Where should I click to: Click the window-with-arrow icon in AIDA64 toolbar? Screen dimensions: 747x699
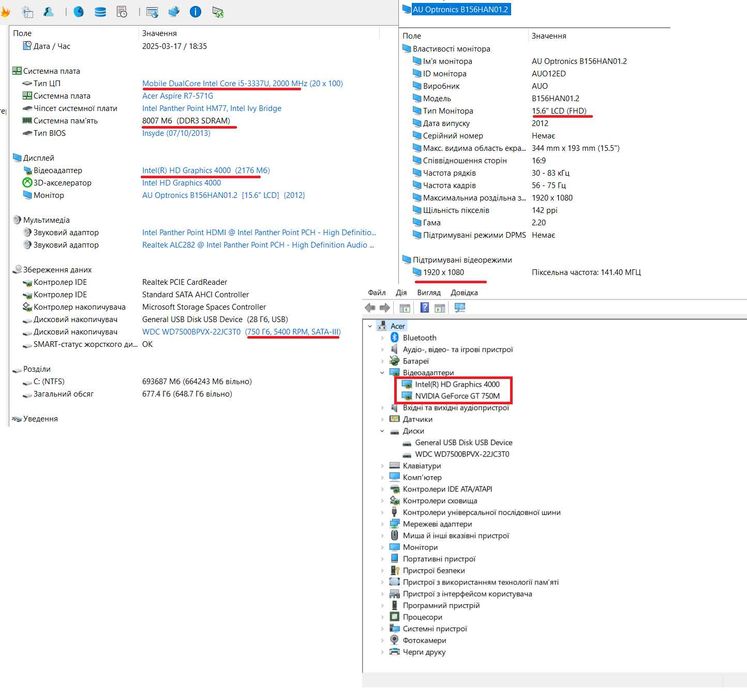[x=152, y=12]
